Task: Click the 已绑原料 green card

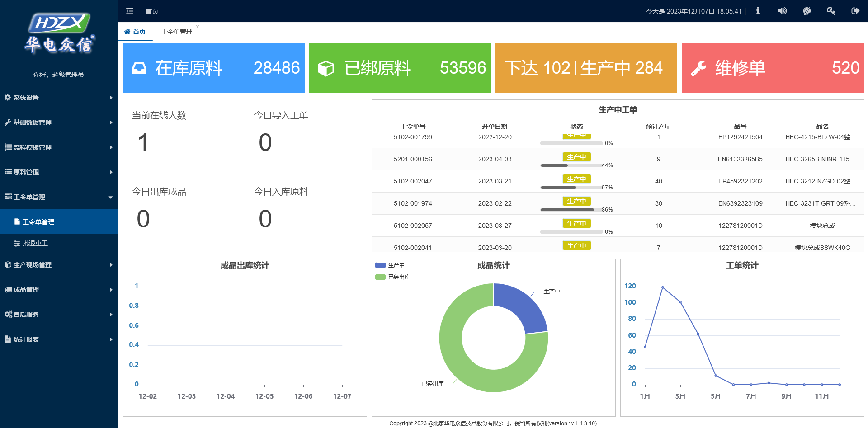Action: [x=400, y=68]
